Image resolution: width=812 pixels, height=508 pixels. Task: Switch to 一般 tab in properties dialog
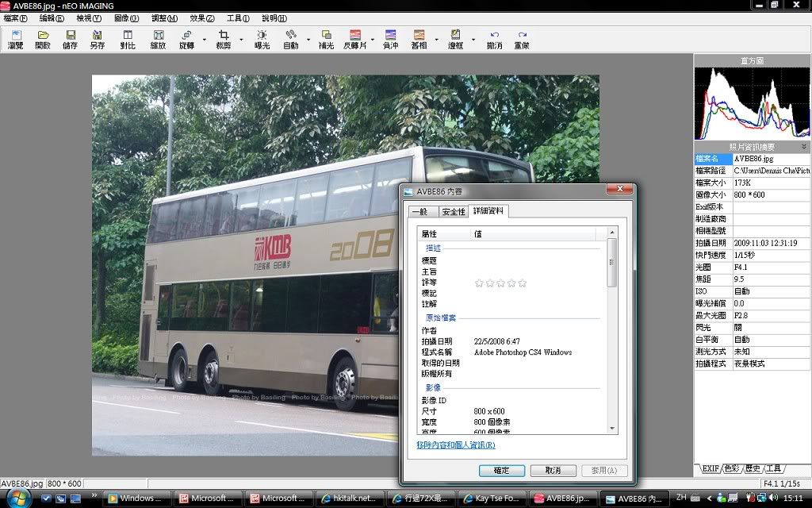[423, 211]
